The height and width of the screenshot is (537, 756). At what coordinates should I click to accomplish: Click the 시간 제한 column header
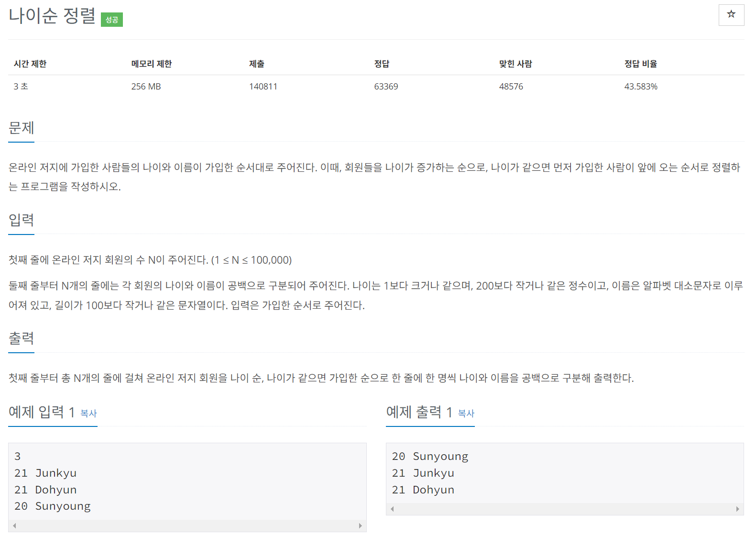tap(30, 64)
